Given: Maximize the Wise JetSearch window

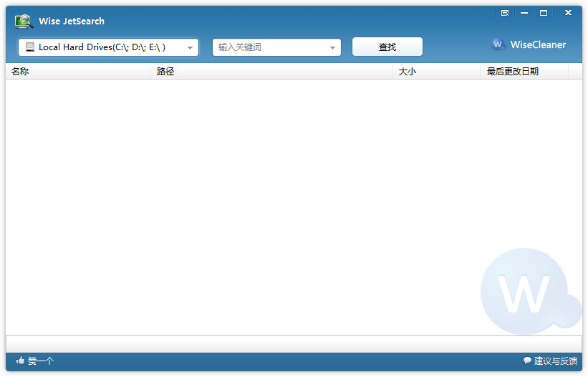Looking at the screenshot, I should point(544,13).
